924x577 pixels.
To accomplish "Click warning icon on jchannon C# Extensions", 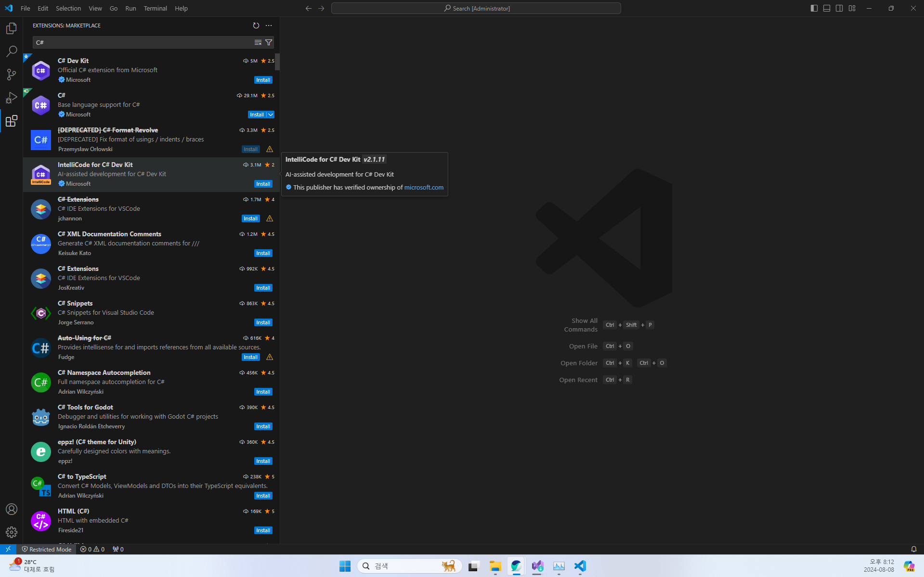I will [270, 218].
